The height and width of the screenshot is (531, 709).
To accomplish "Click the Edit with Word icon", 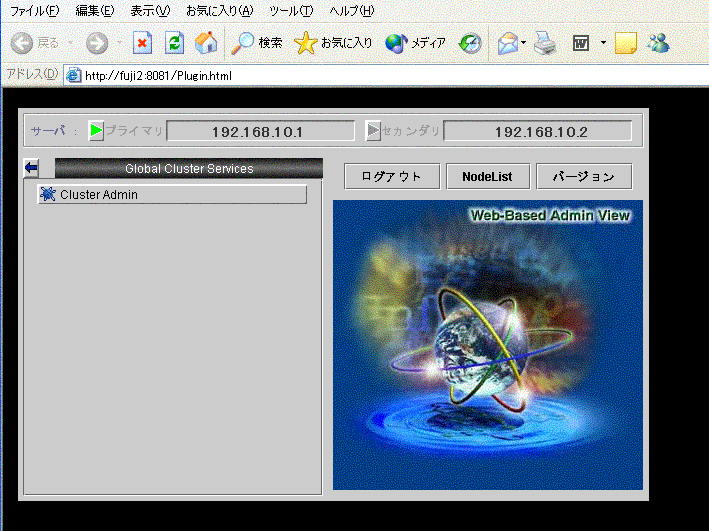I will 581,43.
